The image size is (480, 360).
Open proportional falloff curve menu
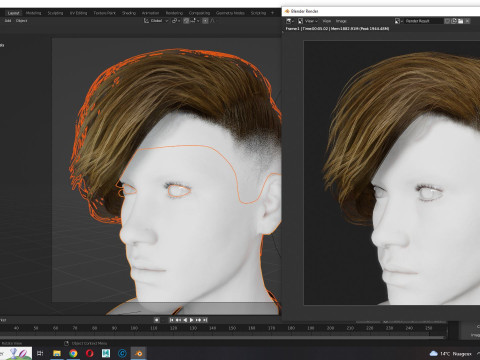[x=213, y=21]
